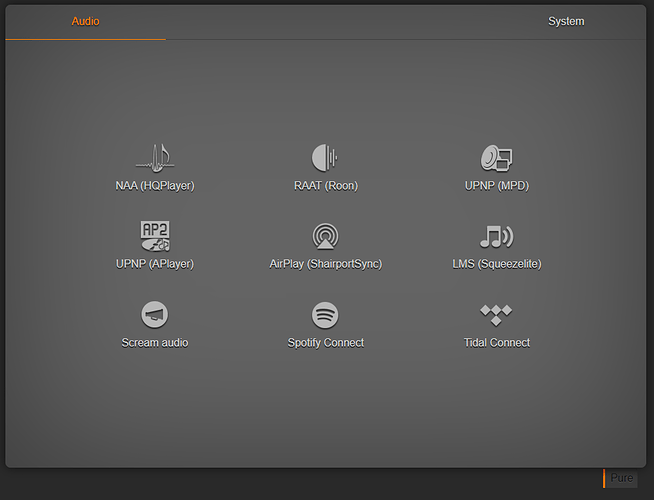Click the "Spotify Connect" label
Viewport: 654px width, 500px height.
click(326, 343)
